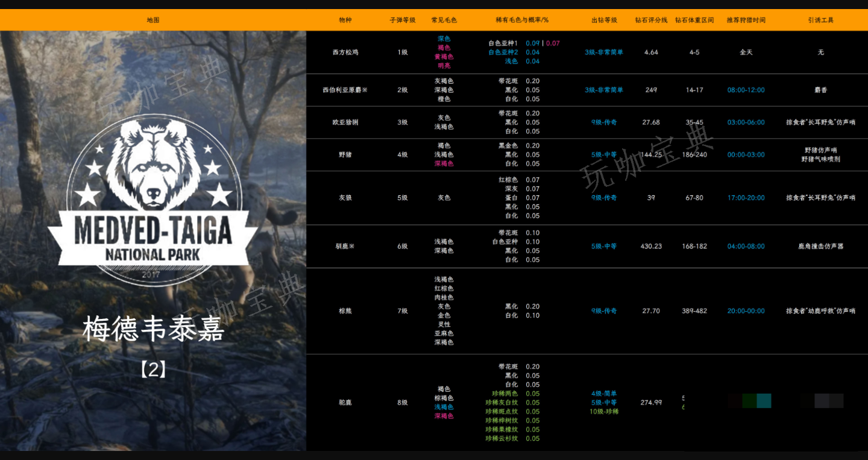868x460 pixels.
Task: Click the 物种 column header
Action: tap(345, 20)
